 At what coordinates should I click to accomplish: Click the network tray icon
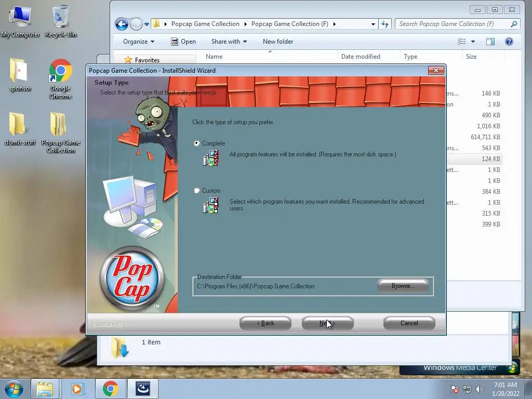pyautogui.click(x=467, y=389)
